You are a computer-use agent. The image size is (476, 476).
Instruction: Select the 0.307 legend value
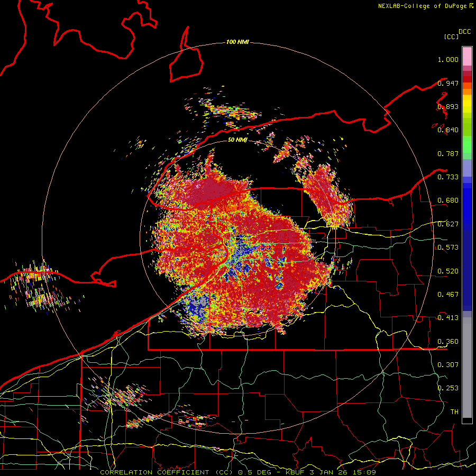click(x=448, y=364)
